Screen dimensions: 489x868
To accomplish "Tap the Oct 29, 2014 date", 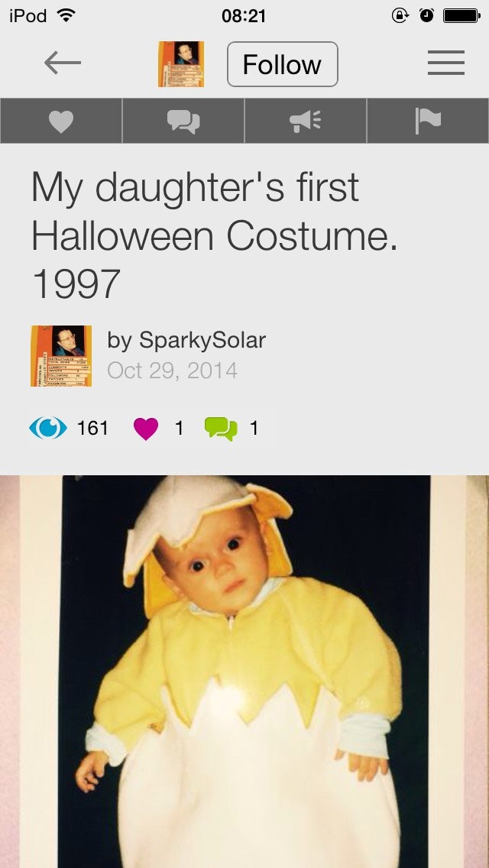I will (172, 371).
